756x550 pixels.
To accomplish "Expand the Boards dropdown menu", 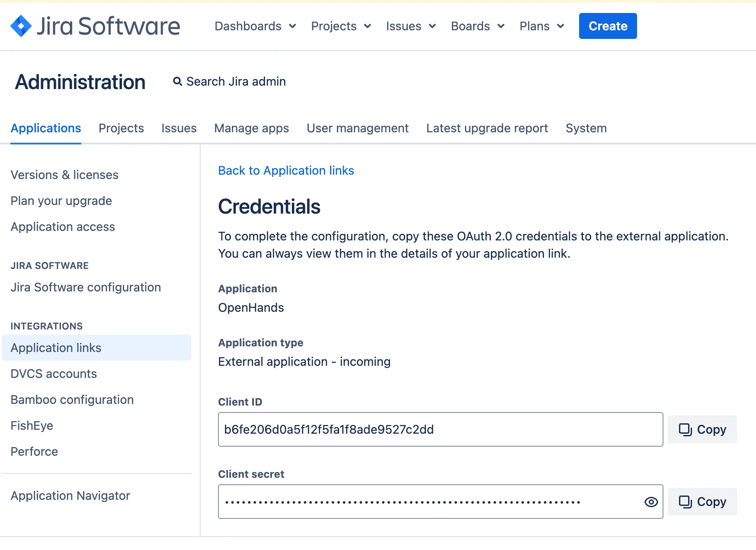I will [x=477, y=26].
